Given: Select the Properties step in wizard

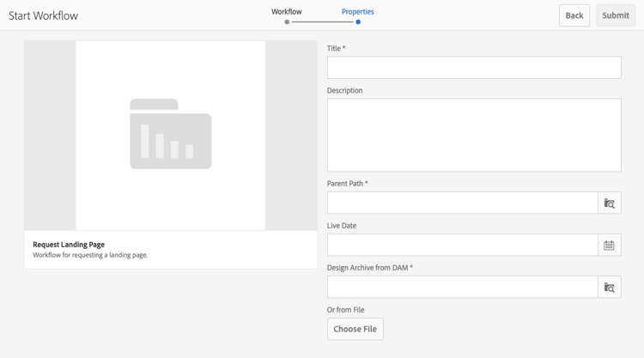Looking at the screenshot, I should click(358, 11).
